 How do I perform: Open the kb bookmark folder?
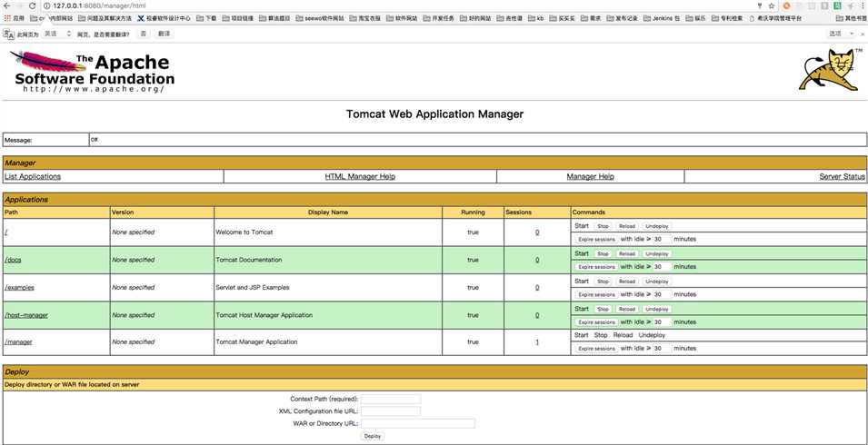pos(535,18)
